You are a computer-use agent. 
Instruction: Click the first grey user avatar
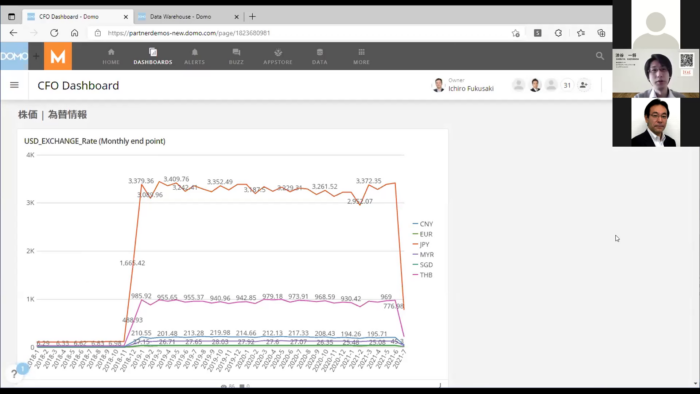pyautogui.click(x=518, y=85)
